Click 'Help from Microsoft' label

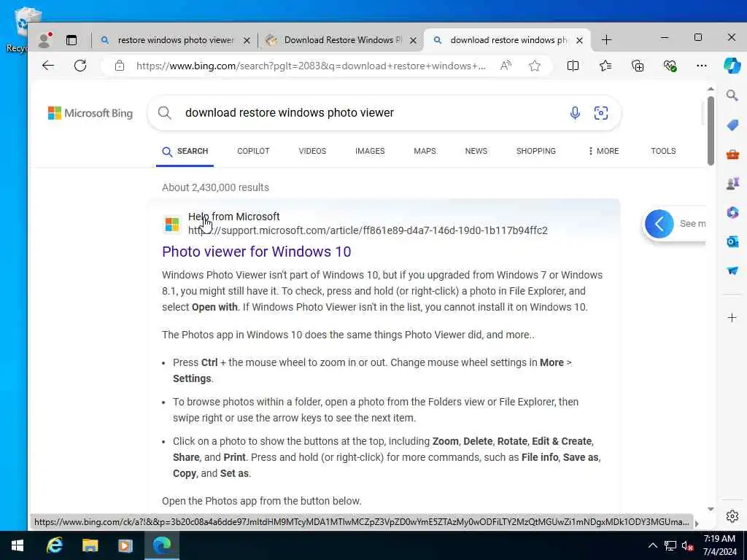234,217
